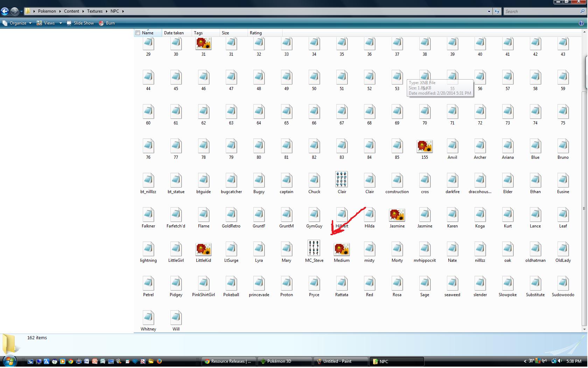Select the Whitney file
Viewport: 588px width, 368px height.
point(148,320)
